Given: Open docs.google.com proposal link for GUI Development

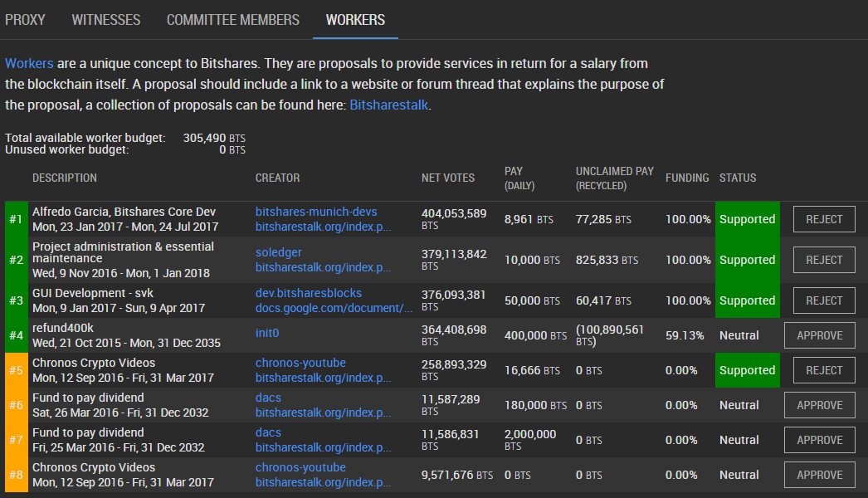Looking at the screenshot, I should tap(334, 308).
